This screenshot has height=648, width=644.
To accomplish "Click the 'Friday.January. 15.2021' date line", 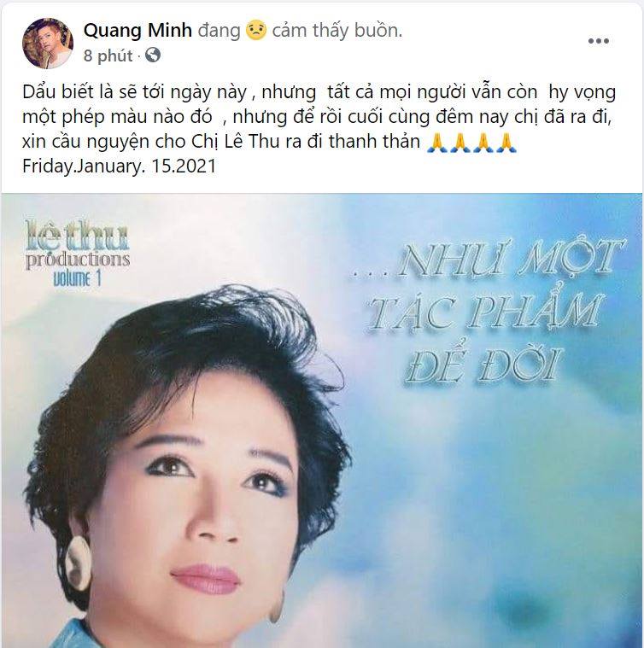I will pyautogui.click(x=119, y=166).
